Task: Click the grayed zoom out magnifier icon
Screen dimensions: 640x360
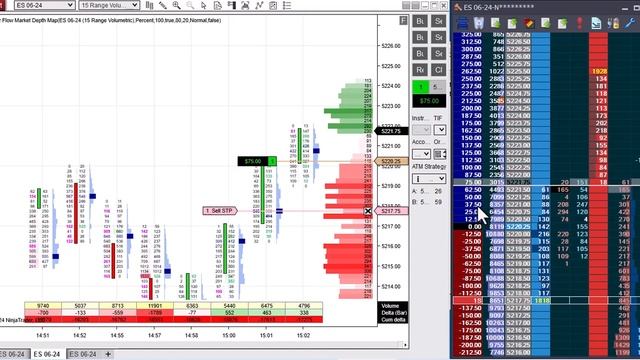Action: [190, 5]
